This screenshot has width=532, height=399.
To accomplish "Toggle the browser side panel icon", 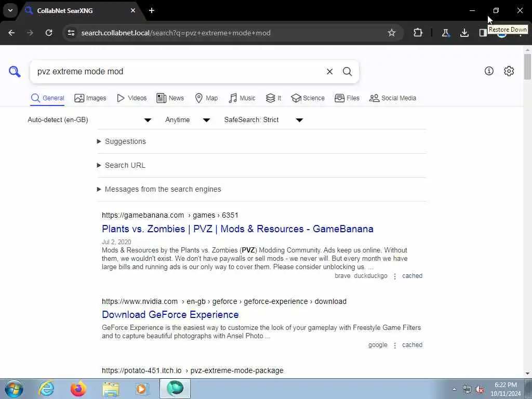I will [x=483, y=33].
